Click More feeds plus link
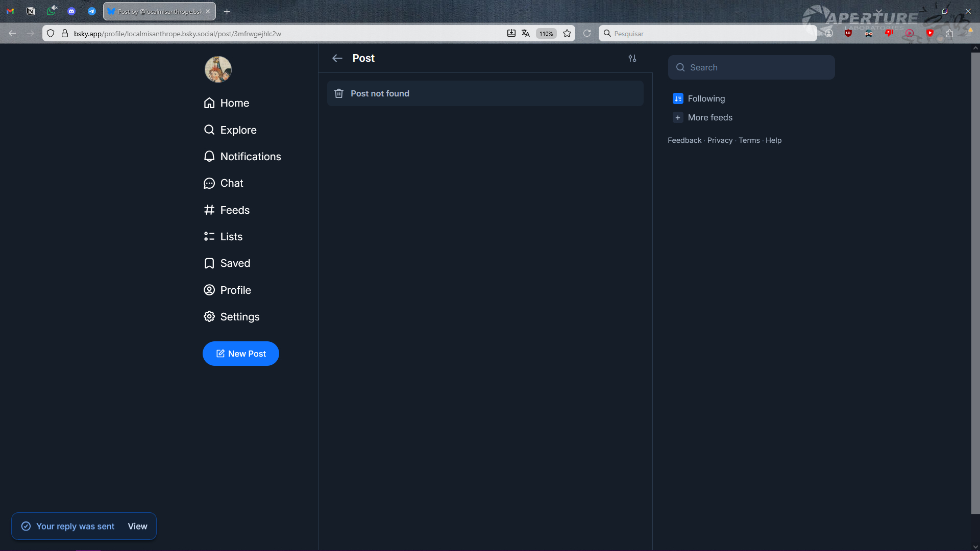The width and height of the screenshot is (980, 551). point(709,117)
